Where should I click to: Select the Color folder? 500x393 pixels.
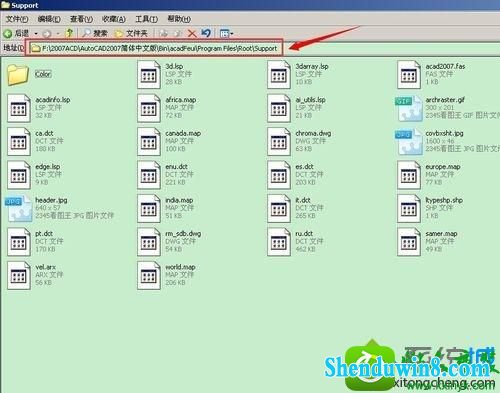pyautogui.click(x=29, y=74)
